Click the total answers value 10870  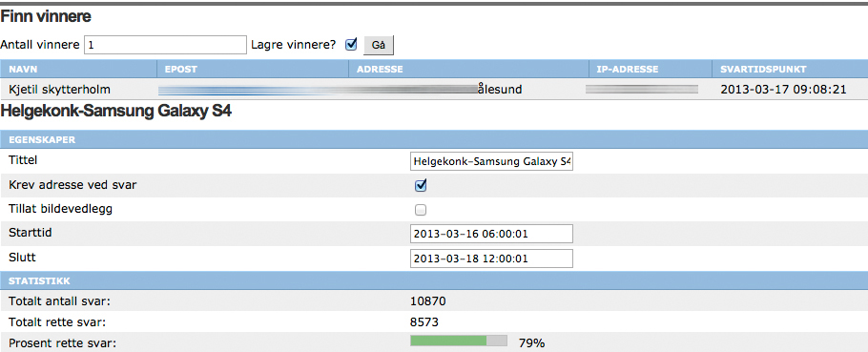[x=428, y=301]
